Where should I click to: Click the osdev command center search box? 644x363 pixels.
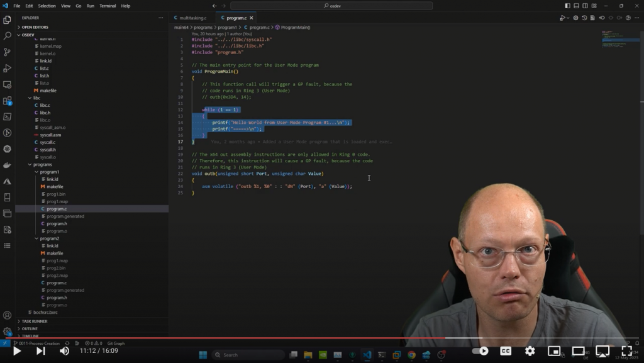click(x=331, y=6)
